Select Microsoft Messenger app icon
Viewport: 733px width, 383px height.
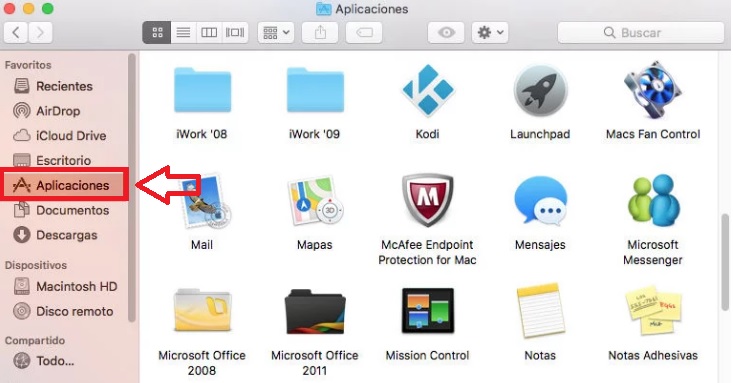coord(653,201)
